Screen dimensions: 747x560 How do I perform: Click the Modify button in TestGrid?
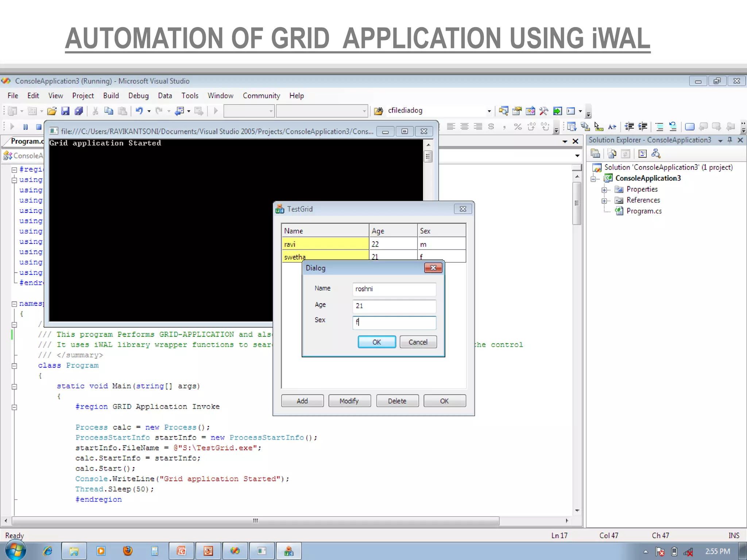[349, 401]
